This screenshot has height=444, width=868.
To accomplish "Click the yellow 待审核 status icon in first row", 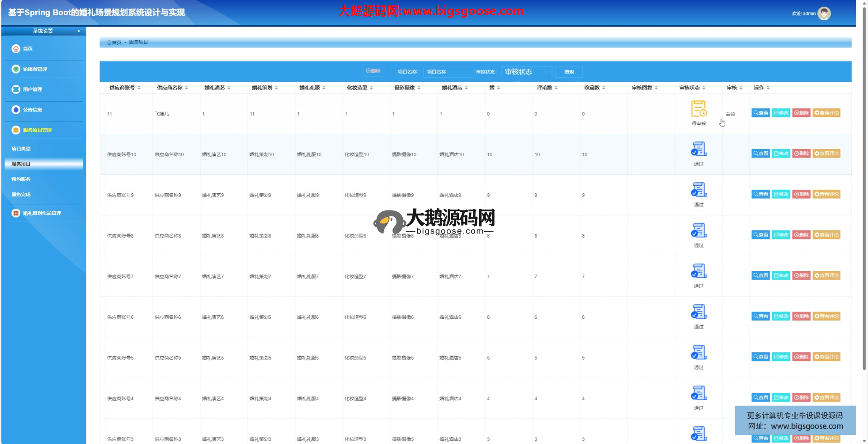I will 698,109.
